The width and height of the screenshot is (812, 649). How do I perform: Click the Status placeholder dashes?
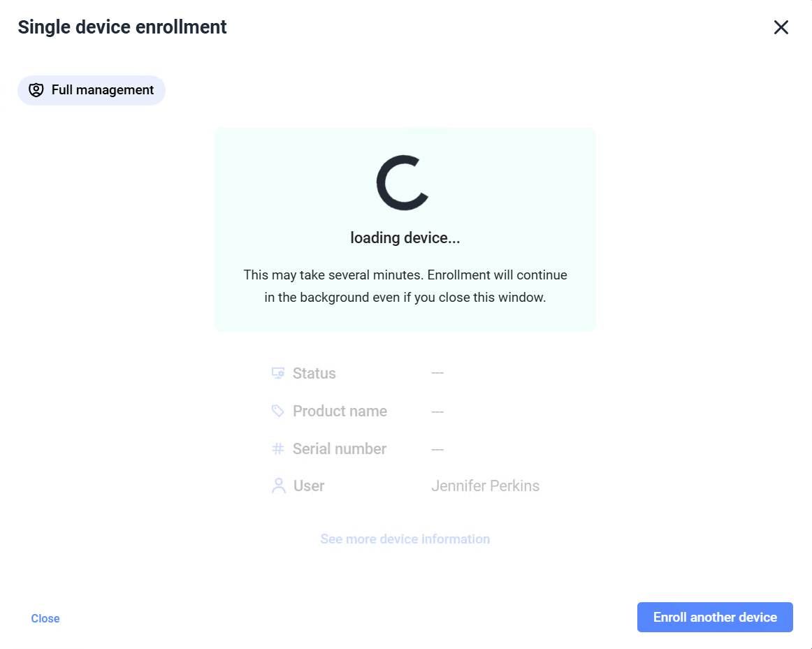437,372
